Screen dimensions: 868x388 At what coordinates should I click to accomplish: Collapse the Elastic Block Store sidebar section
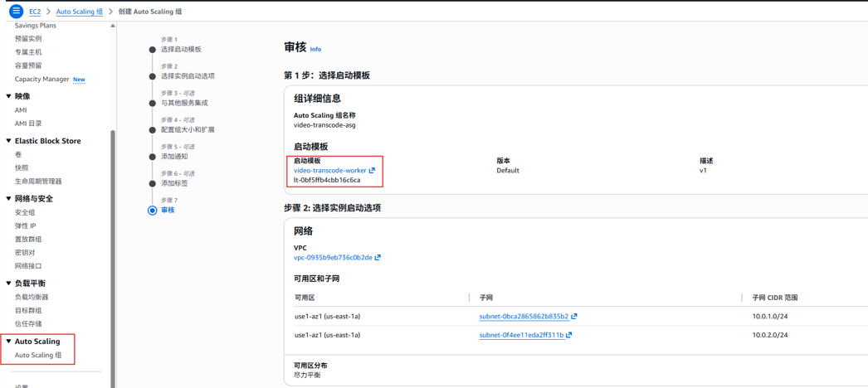(x=8, y=141)
